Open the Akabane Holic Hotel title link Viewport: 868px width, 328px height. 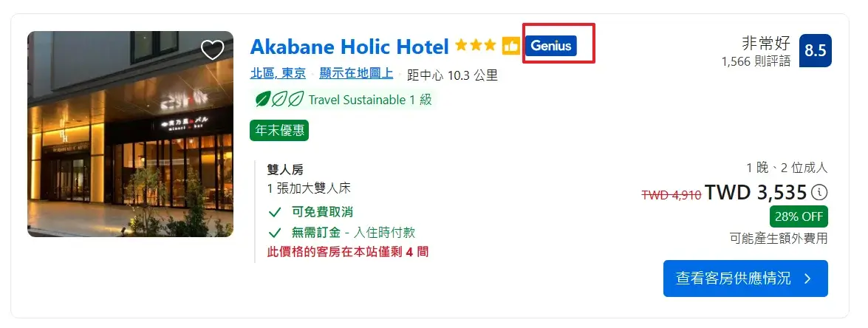coord(349,47)
